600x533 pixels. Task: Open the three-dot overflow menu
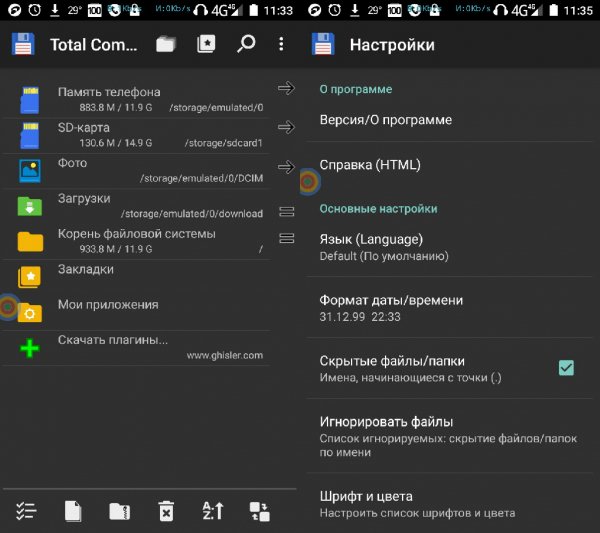tap(281, 44)
